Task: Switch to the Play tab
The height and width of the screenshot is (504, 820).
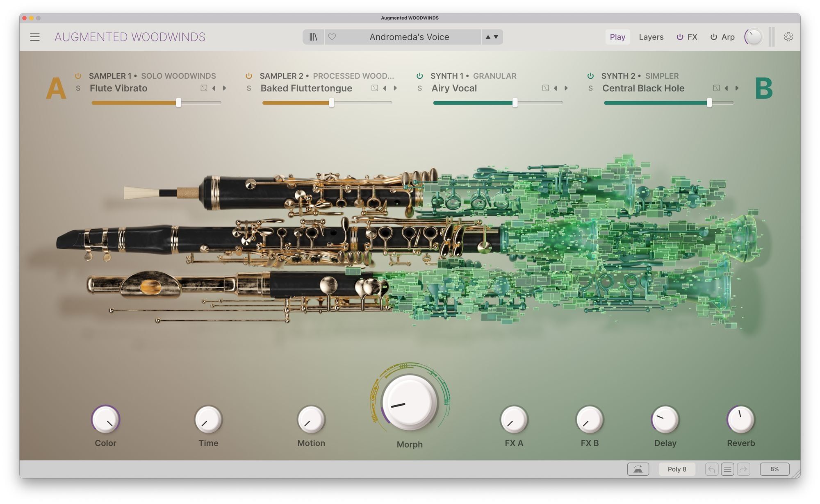Action: (x=617, y=37)
